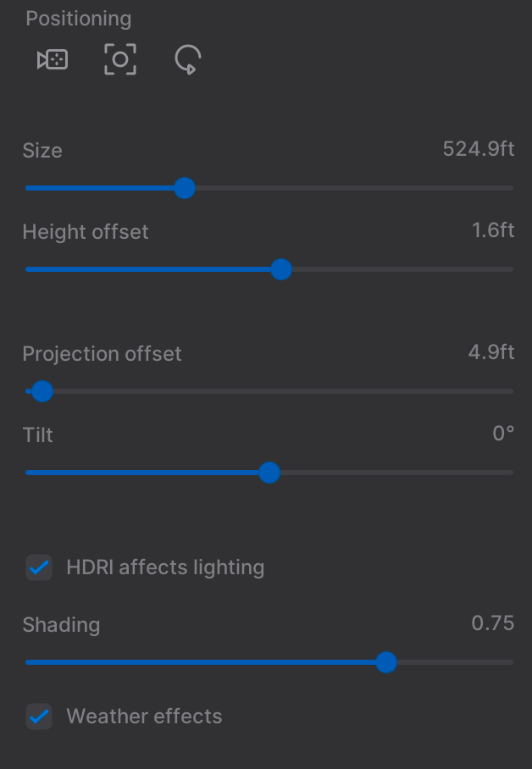Click the camera positioning icon
The height and width of the screenshot is (769, 532).
pos(53,60)
